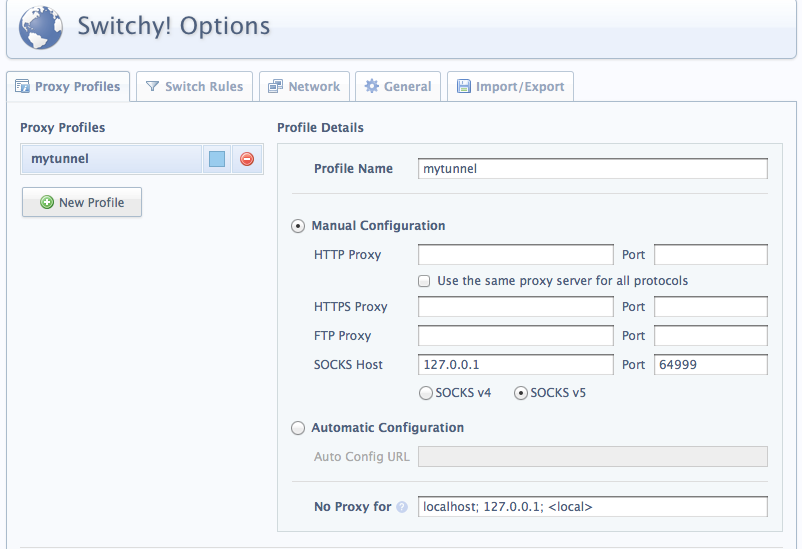Click the SOCKS Host field with 127.0.0.1

pyautogui.click(x=516, y=365)
